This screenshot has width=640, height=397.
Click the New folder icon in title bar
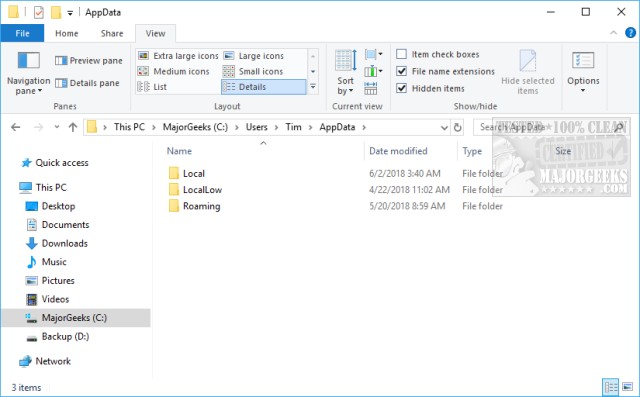pyautogui.click(x=56, y=13)
